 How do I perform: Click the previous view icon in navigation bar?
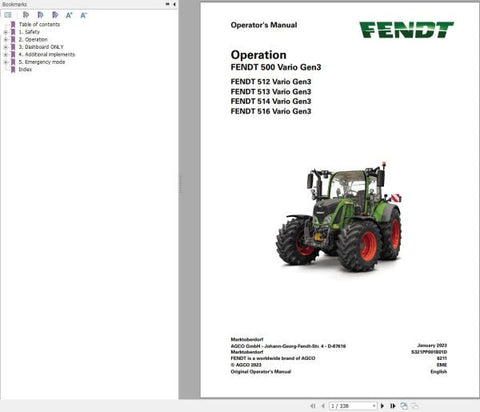(404, 406)
